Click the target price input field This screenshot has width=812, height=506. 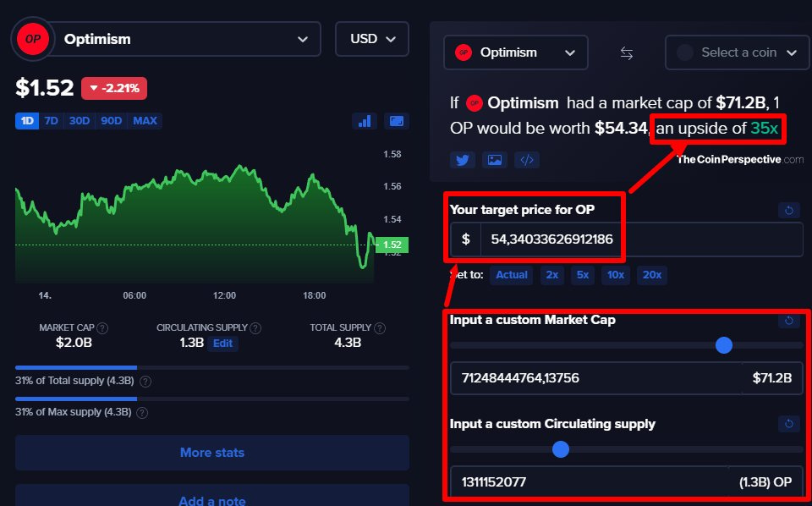[x=642, y=239]
